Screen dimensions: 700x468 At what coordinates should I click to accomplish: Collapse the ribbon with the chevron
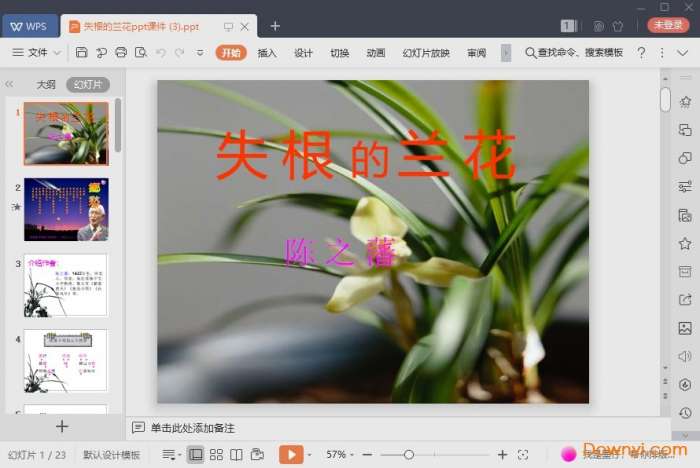(683, 53)
